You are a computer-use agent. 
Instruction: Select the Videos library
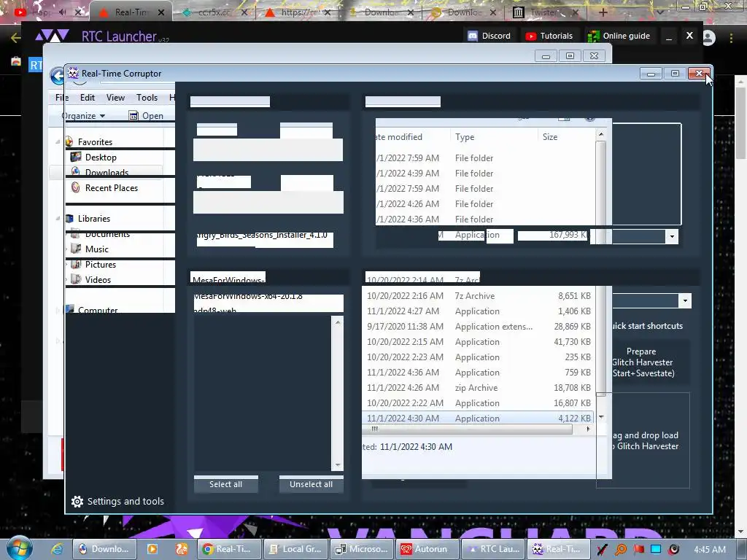click(x=98, y=279)
